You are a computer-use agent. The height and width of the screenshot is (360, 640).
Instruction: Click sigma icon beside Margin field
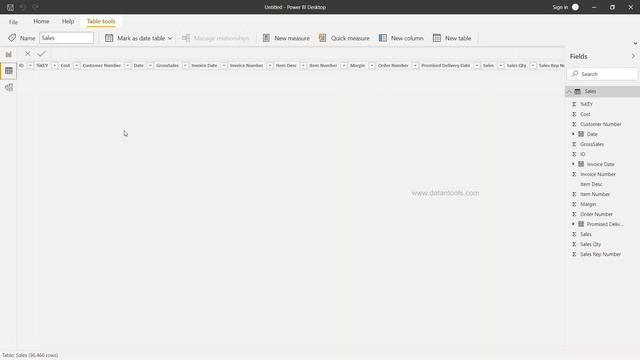point(574,204)
